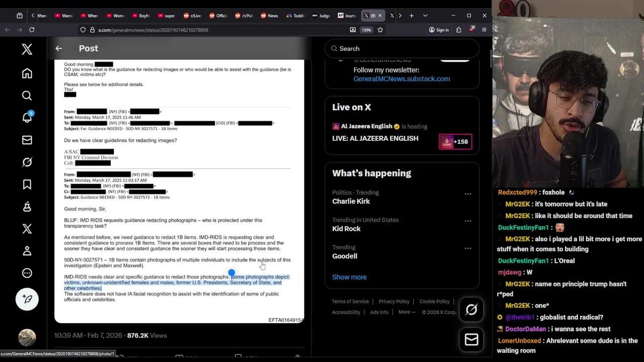Click the install app icon in address bar
Viewport: 644px width, 362px height.
[353, 30]
